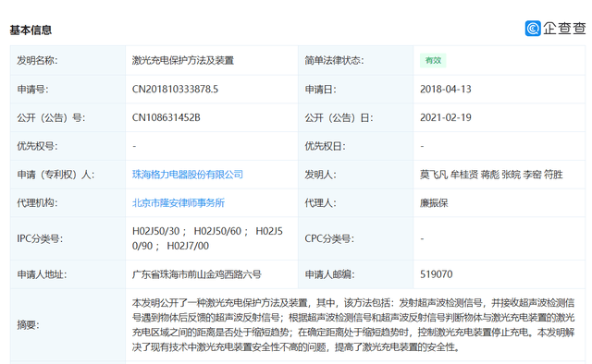Select the agent name 廉振保

tap(434, 203)
